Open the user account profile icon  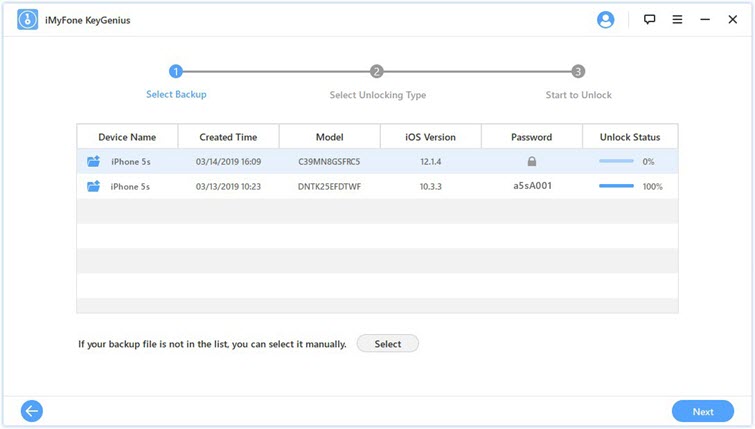pyautogui.click(x=605, y=19)
